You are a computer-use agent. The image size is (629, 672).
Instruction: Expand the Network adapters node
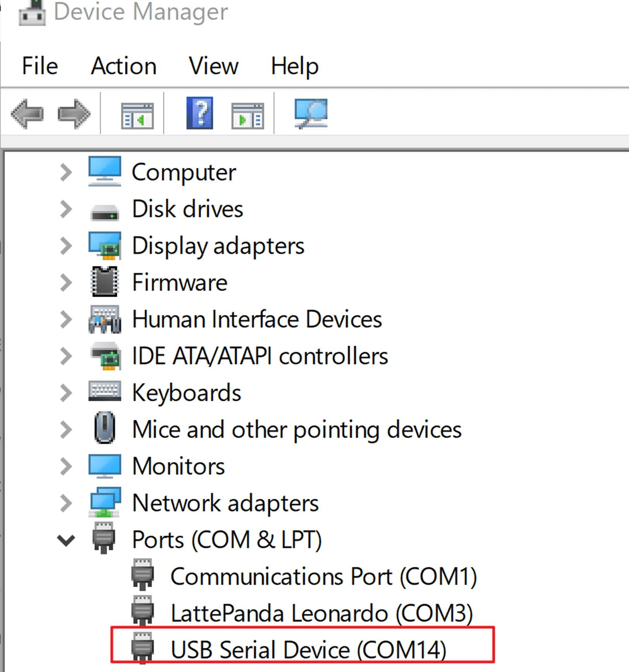(x=66, y=503)
